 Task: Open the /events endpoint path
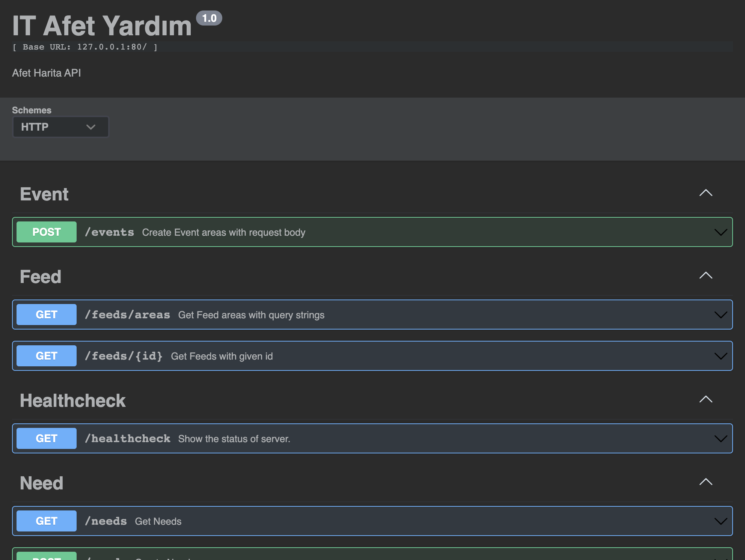109,232
